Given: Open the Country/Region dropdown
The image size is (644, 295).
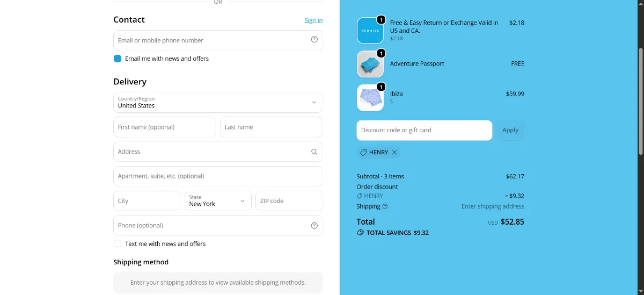Looking at the screenshot, I should (x=218, y=103).
